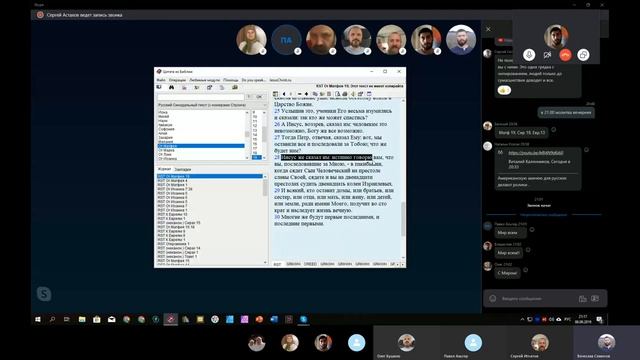640x360 pixels.
Task: Click the chapter list scroll down arrow
Action: (264, 158)
